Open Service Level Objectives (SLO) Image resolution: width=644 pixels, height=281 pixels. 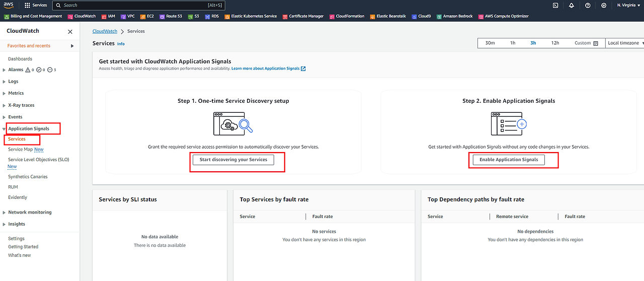pos(39,160)
